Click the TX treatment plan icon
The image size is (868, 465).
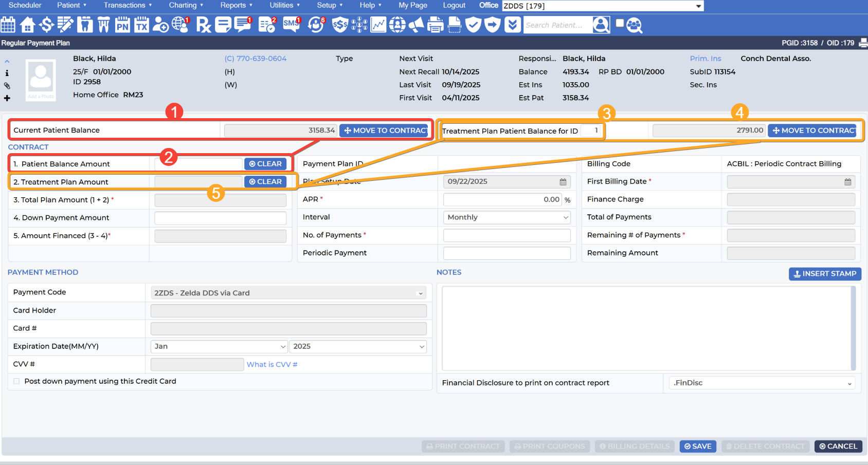141,25
